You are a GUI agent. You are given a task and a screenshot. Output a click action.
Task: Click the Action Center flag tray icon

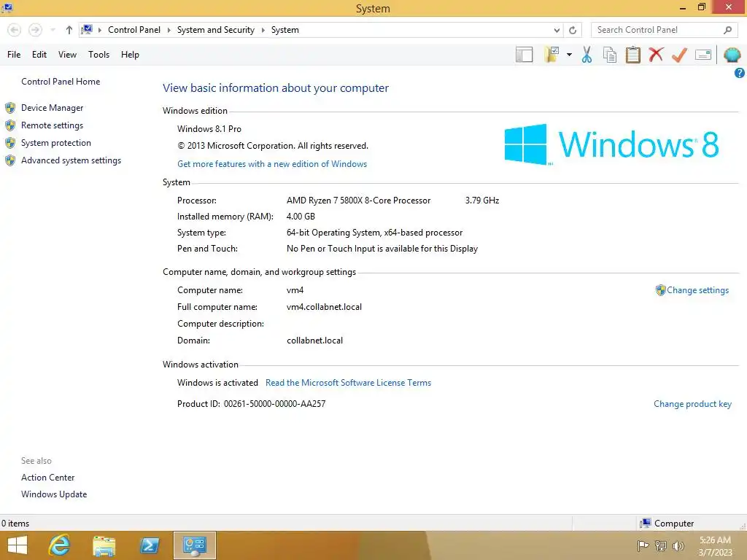click(643, 545)
